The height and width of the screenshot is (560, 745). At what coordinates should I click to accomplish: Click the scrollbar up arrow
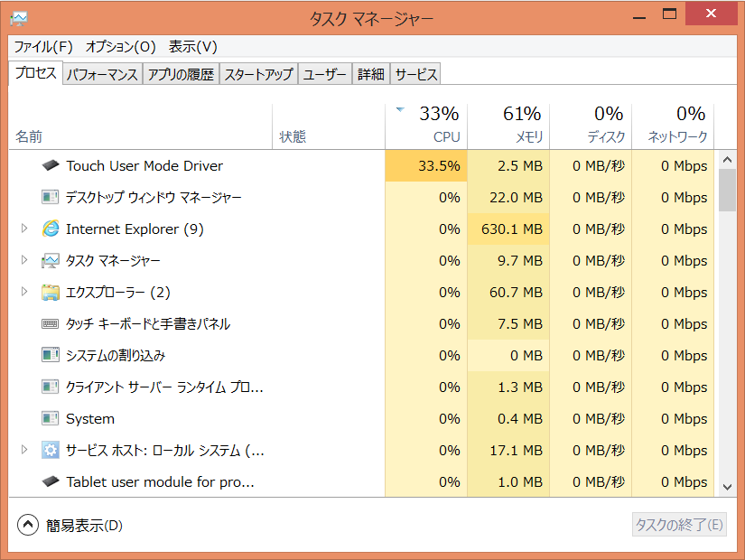click(x=727, y=160)
